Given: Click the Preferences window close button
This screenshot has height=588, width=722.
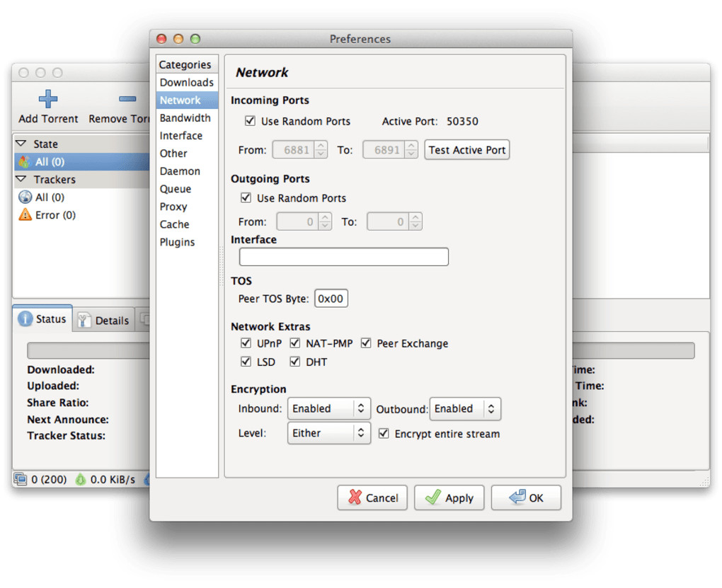Looking at the screenshot, I should [x=161, y=39].
